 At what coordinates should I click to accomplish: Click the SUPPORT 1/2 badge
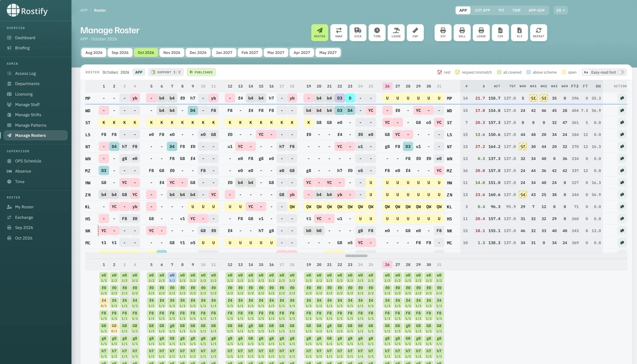click(166, 72)
